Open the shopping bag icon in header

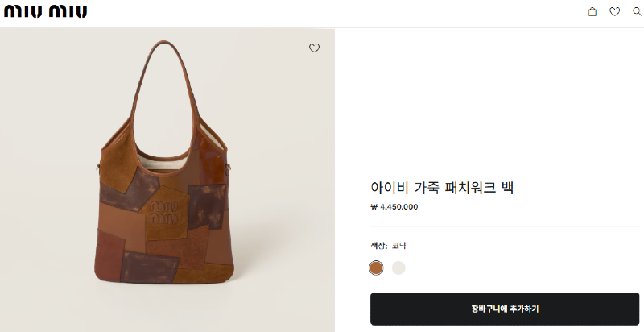[x=592, y=11]
